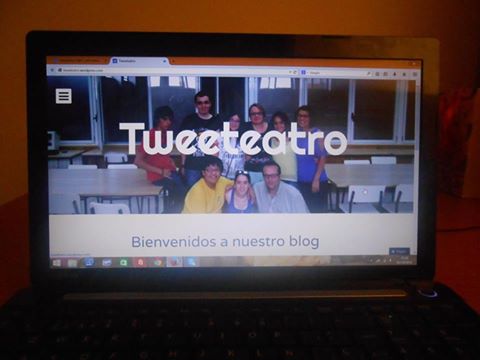Open the green taskbar application icon
Screen dimensions: 480x360
(123, 263)
